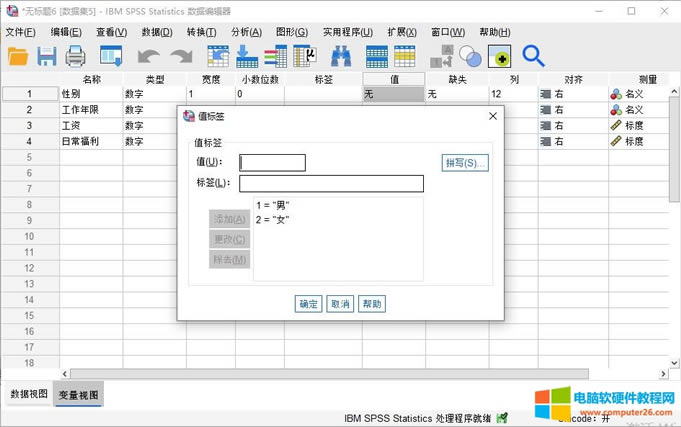Split file toolbar icon

point(441,56)
